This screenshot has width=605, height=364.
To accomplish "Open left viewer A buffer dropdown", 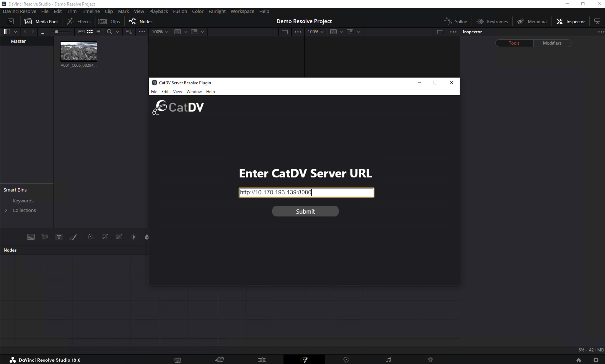I will (186, 32).
